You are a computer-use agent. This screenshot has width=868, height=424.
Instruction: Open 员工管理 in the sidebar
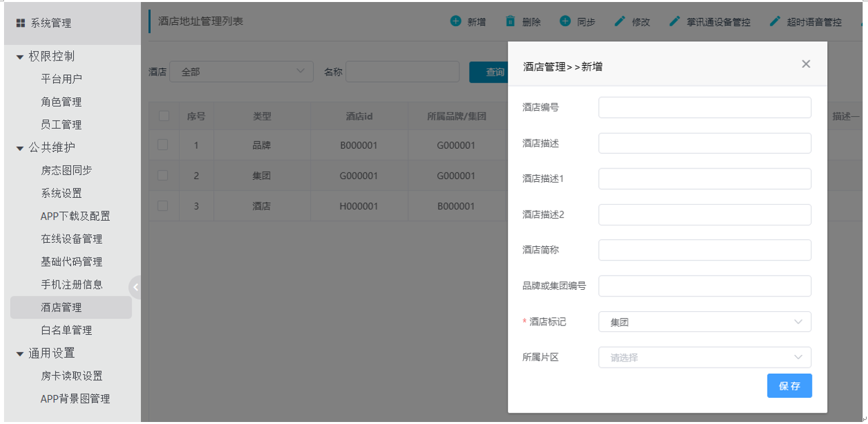pyautogui.click(x=61, y=125)
